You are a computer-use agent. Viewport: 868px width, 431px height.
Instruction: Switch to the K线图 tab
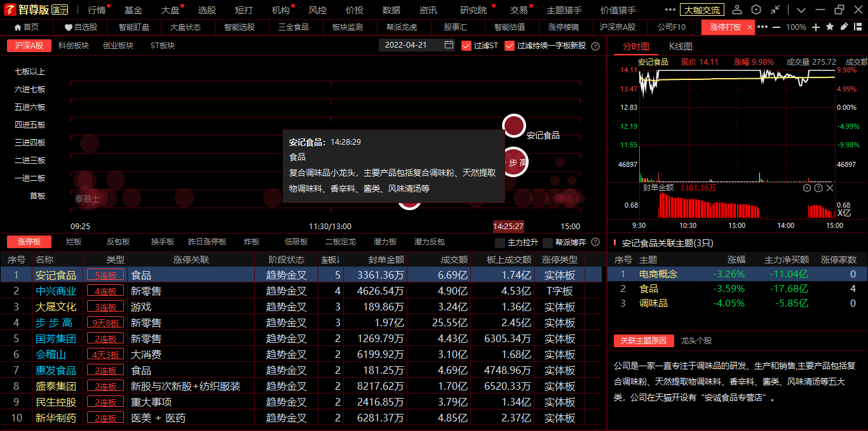point(681,46)
